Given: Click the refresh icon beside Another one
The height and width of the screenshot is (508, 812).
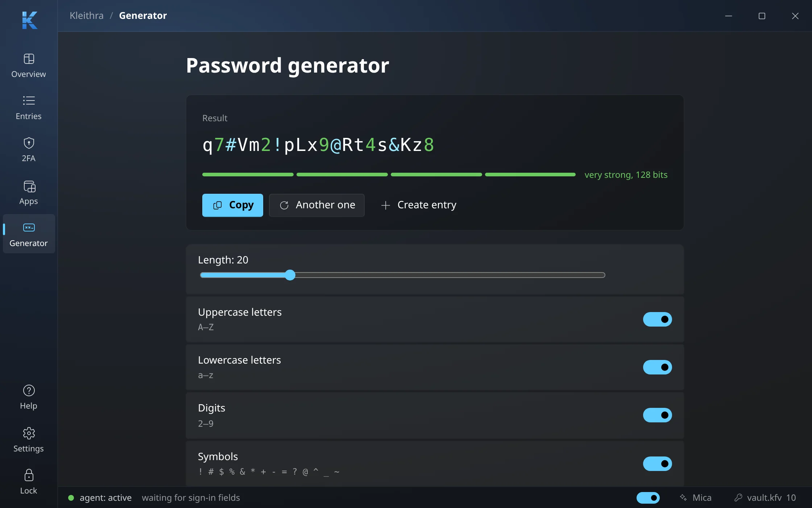Looking at the screenshot, I should (x=284, y=205).
